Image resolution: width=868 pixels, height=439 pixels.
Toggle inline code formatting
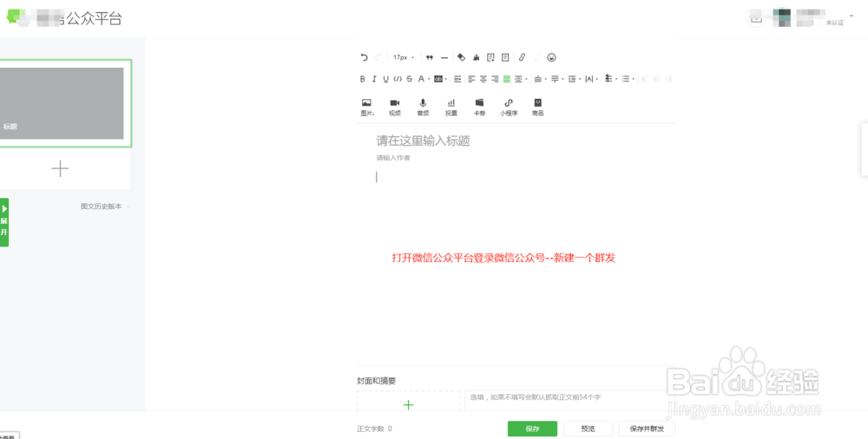[398, 79]
